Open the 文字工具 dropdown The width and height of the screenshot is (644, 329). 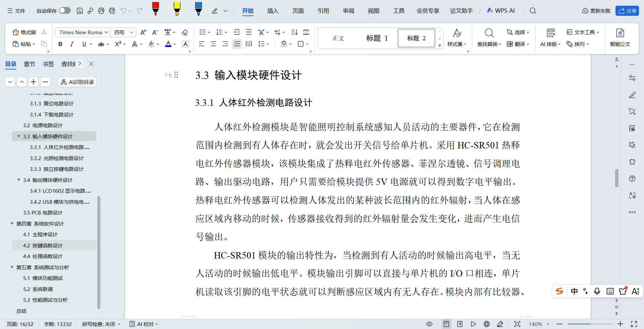pos(583,32)
